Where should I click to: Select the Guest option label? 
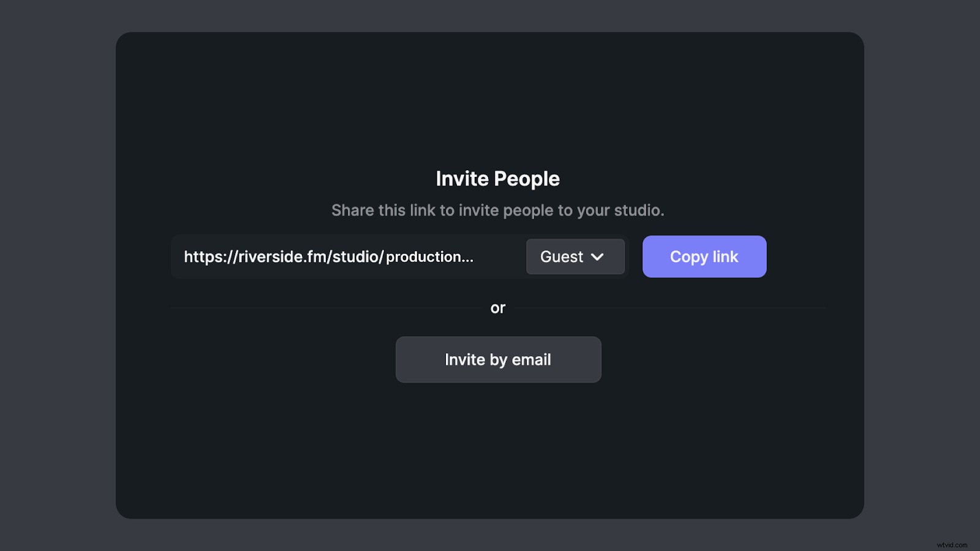pos(562,257)
